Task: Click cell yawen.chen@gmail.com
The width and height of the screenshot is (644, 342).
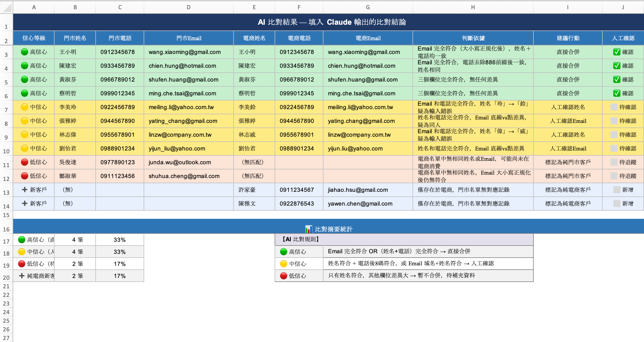Action: pyautogui.click(x=368, y=204)
